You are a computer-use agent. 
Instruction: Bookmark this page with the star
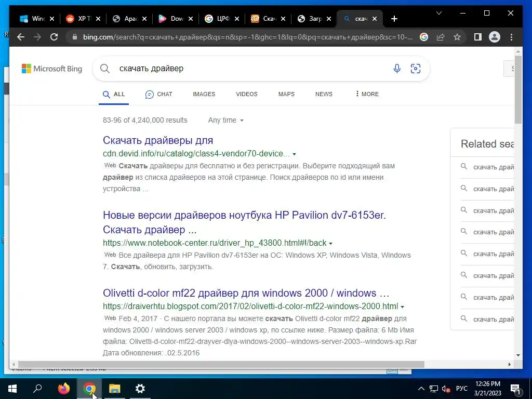(457, 37)
